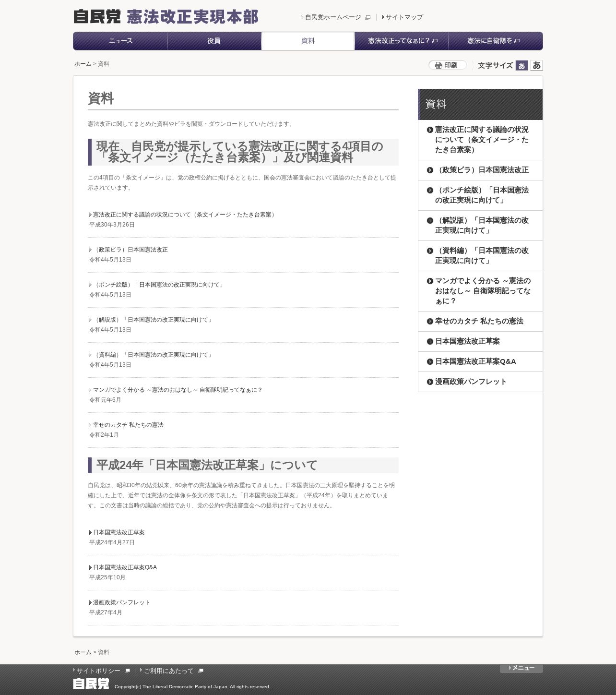
Task: Open 幸せのカタチ 私たちの憲法 in main list
Action: pos(128,425)
